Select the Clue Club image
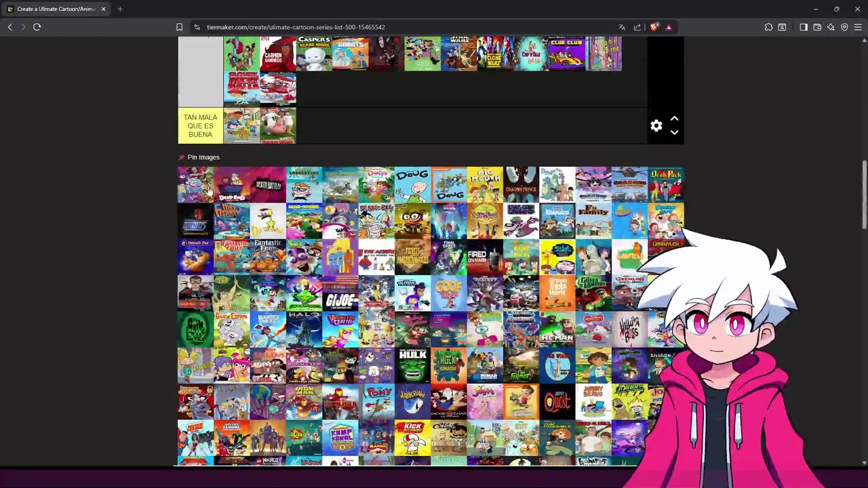Screen dimensions: 868x488 [x=567, y=54]
